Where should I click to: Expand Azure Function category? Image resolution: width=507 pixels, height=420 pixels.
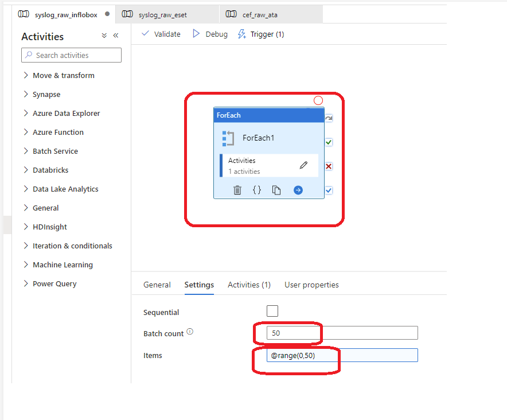coord(54,133)
